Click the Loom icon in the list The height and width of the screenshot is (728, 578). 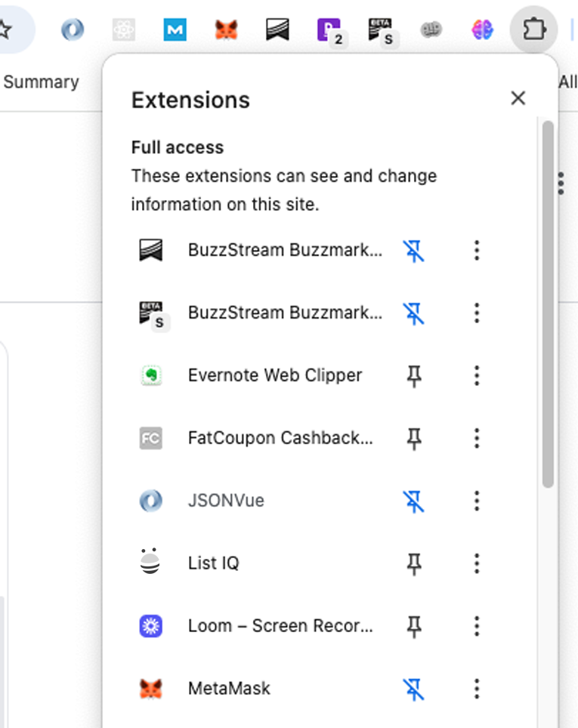click(x=151, y=626)
